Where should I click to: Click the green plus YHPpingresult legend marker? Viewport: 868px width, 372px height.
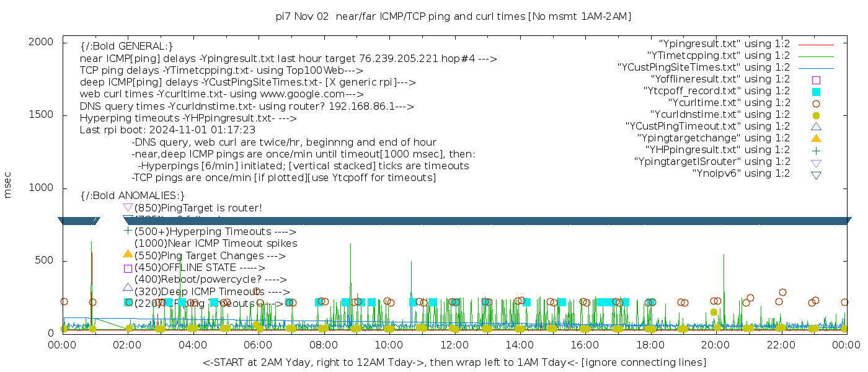point(816,150)
